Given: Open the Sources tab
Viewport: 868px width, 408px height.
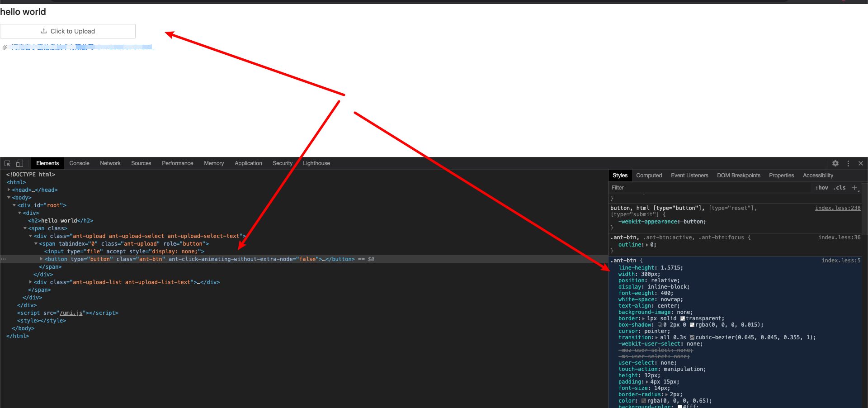Looking at the screenshot, I should click(141, 163).
